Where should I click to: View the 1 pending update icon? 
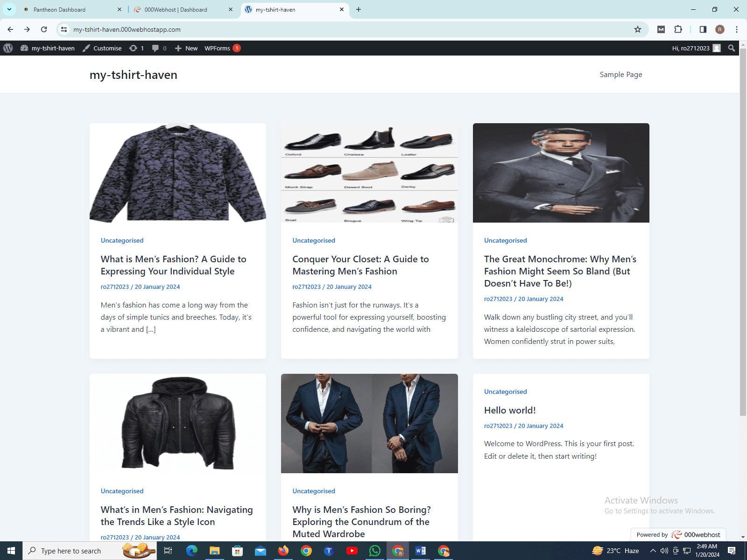click(136, 48)
